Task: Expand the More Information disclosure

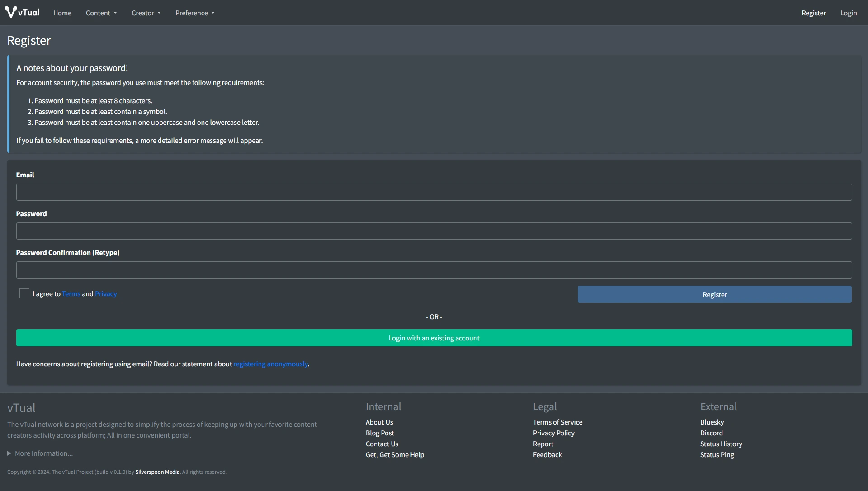Action: [x=40, y=453]
